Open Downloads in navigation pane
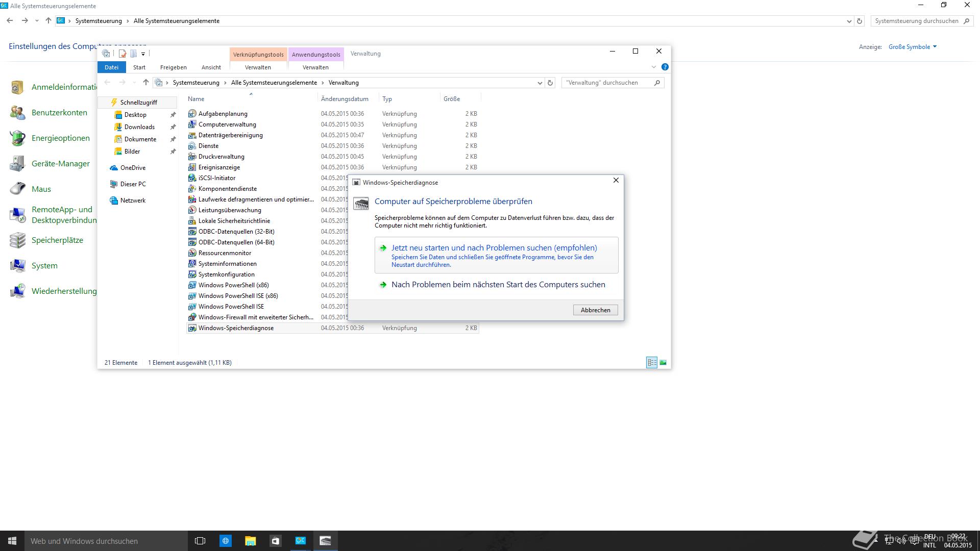The image size is (980, 551). pos(139,127)
